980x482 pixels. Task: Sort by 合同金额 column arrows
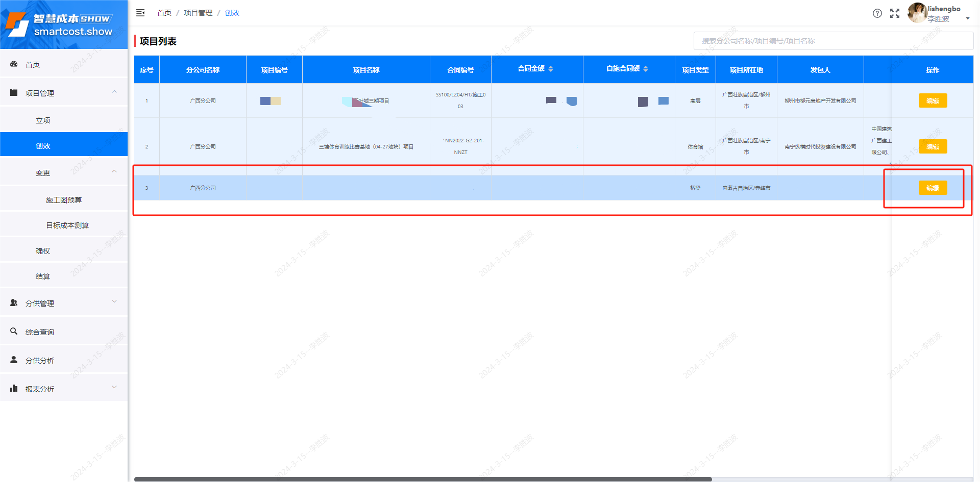tap(551, 69)
